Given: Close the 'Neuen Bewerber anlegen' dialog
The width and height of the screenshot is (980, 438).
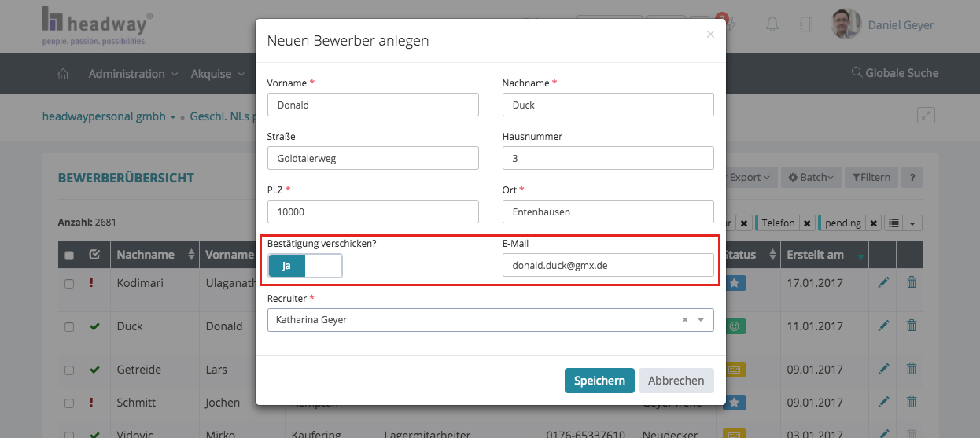Looking at the screenshot, I should point(710,35).
